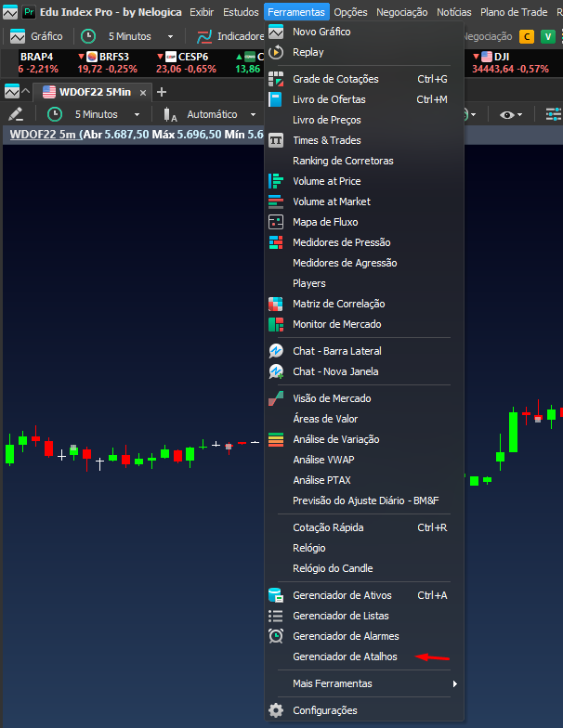Expand the Mais Ferramentas submenu
The width and height of the screenshot is (563, 728).
pos(364,683)
